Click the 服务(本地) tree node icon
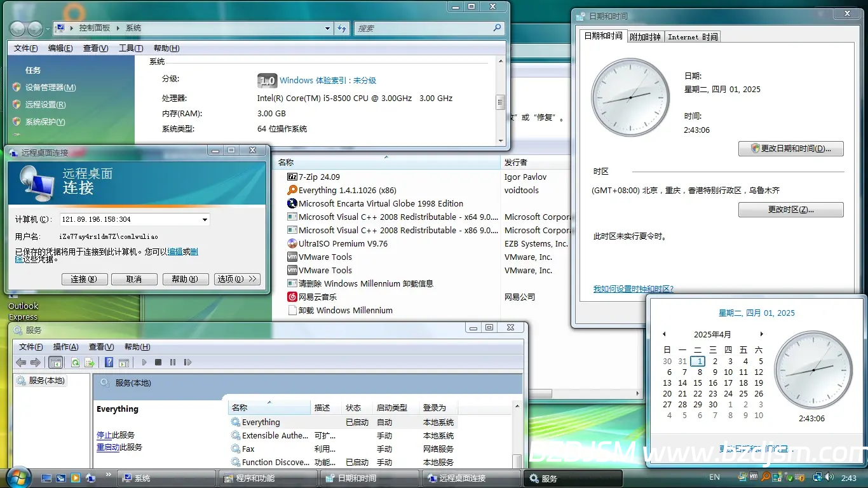868x488 pixels. click(22, 381)
